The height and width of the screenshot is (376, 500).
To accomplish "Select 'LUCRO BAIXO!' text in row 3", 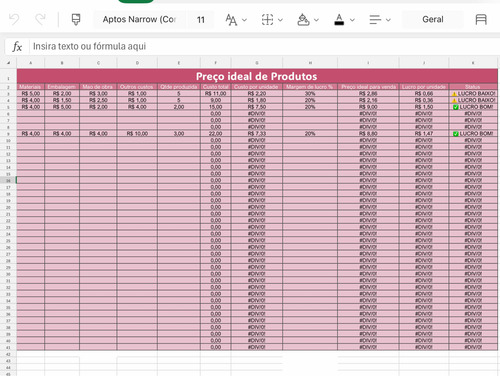I will [477, 94].
